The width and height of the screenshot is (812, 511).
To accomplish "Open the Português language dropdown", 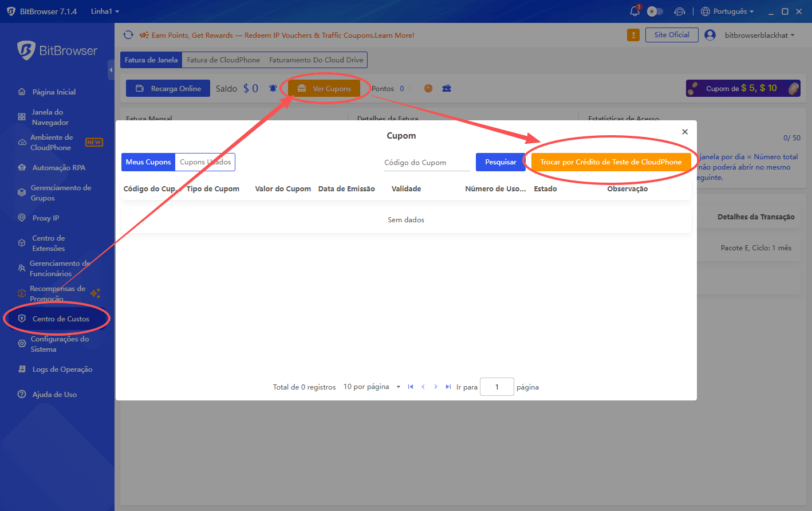I will pos(727,11).
